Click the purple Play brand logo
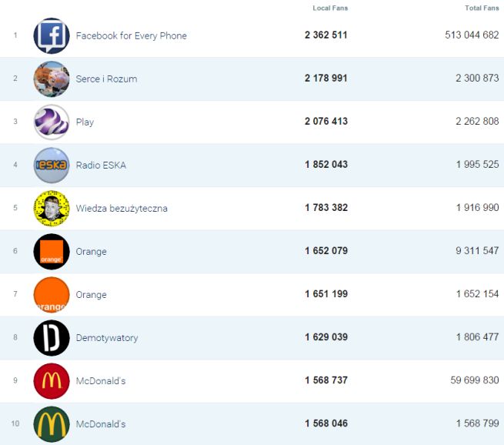 52,122
